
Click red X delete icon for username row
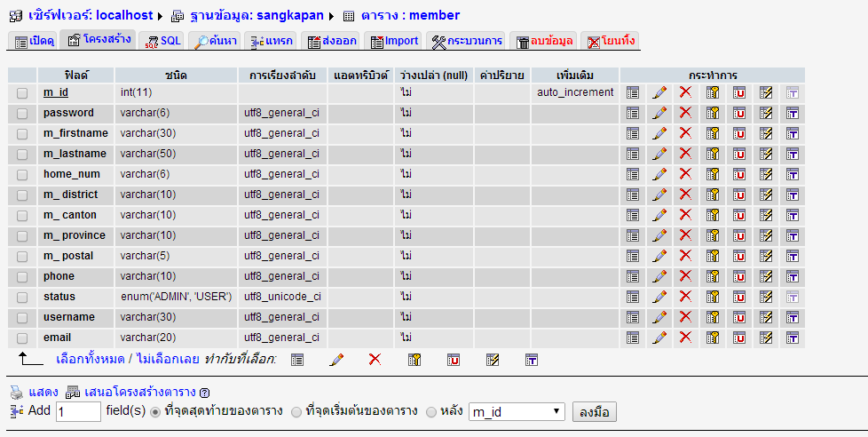685,317
